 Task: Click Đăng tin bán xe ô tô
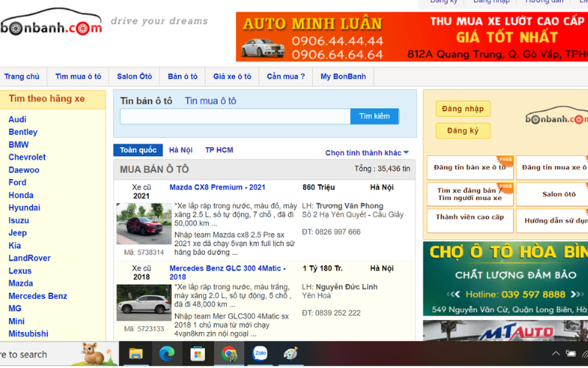point(470,168)
